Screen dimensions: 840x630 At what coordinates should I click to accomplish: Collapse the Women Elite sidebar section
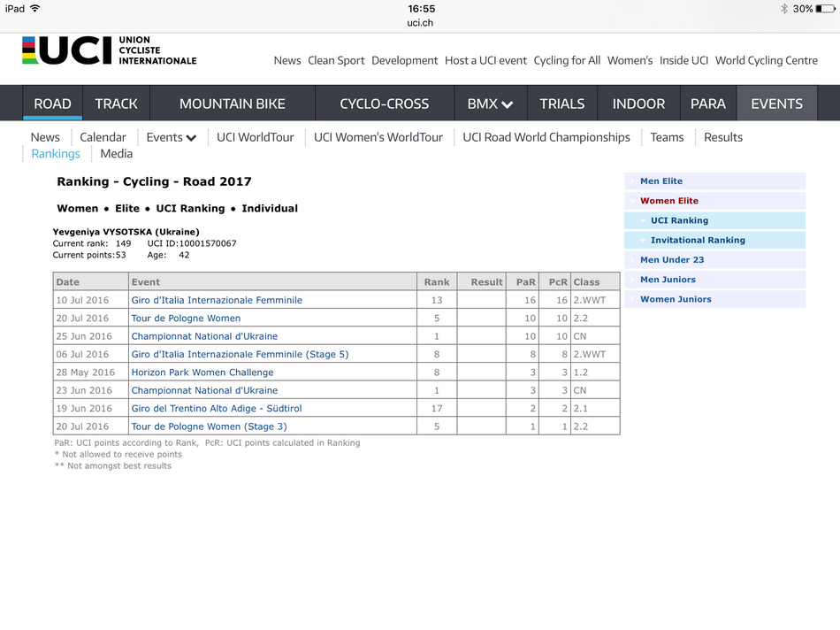pos(714,201)
